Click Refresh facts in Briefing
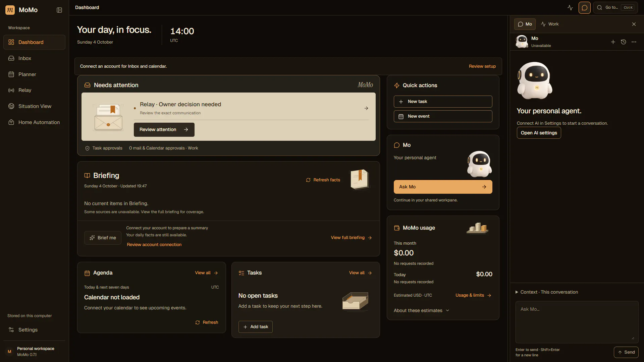The height and width of the screenshot is (362, 644). (323, 180)
